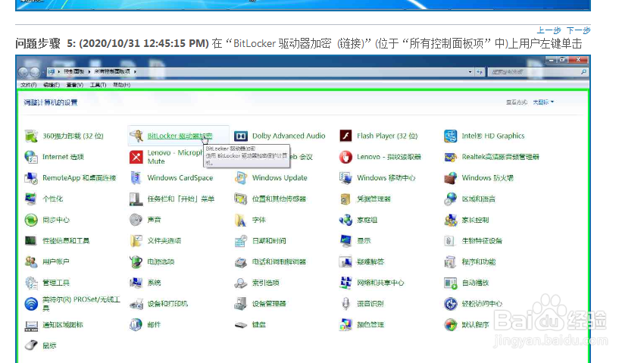Click the explorer forward navigation button
Image resolution: width=644 pixels, height=363 pixels.
click(35, 72)
